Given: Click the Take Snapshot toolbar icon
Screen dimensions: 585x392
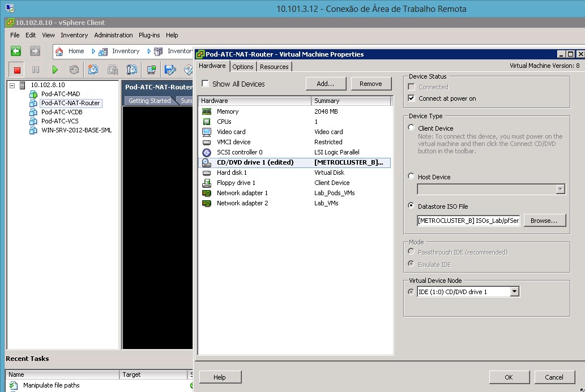Looking at the screenshot, I should pos(93,70).
